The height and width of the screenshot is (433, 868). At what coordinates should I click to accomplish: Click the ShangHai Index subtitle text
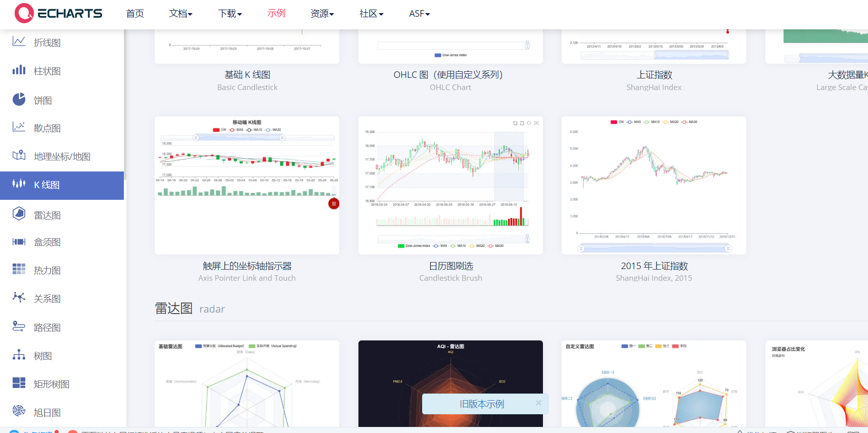tap(654, 88)
